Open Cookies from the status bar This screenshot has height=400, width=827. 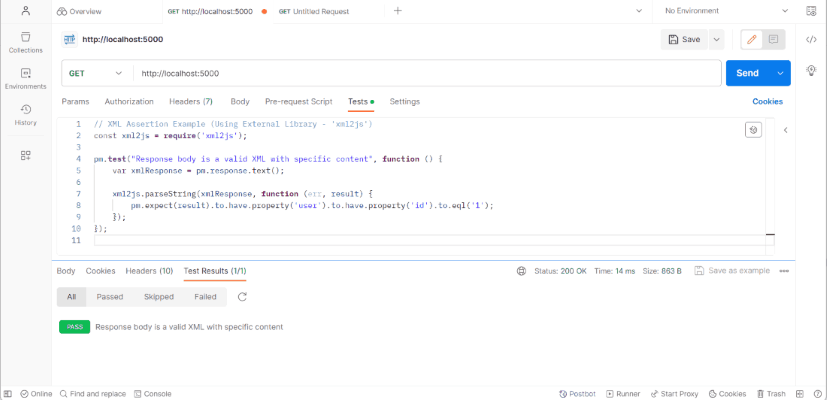point(727,394)
